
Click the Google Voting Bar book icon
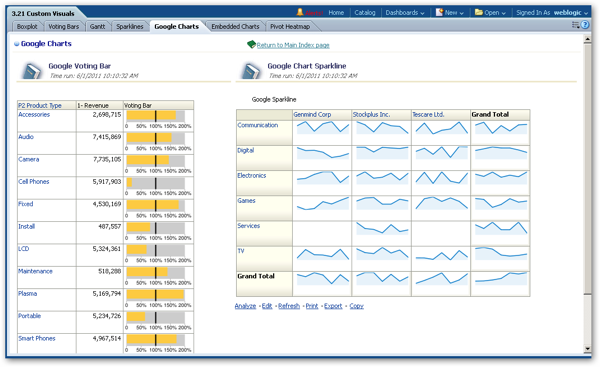[32, 71]
